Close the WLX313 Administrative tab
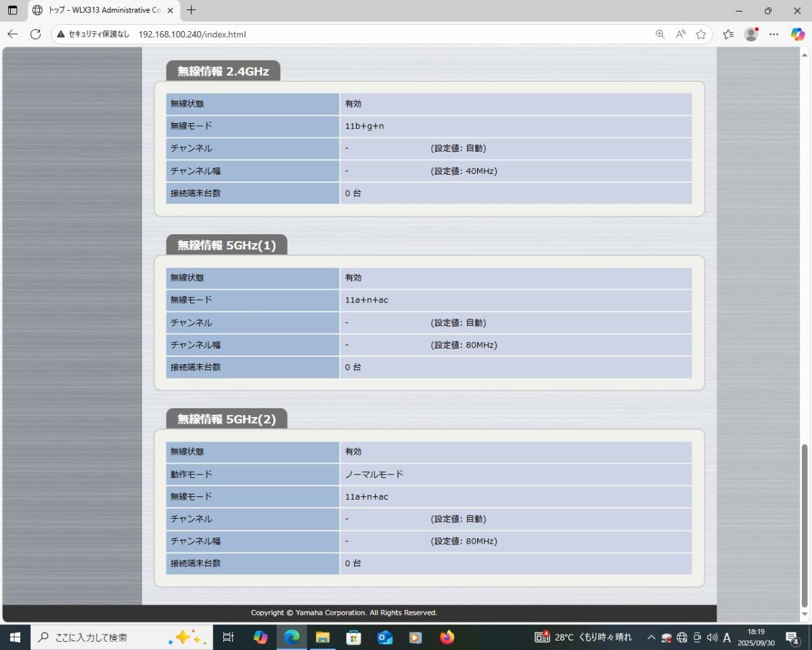This screenshot has width=812, height=650. point(171,10)
